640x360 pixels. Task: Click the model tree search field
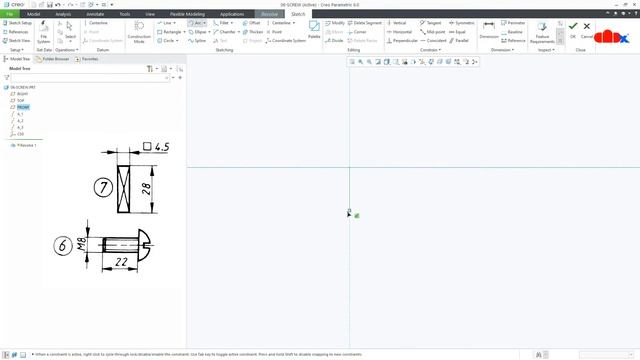(x=90, y=78)
